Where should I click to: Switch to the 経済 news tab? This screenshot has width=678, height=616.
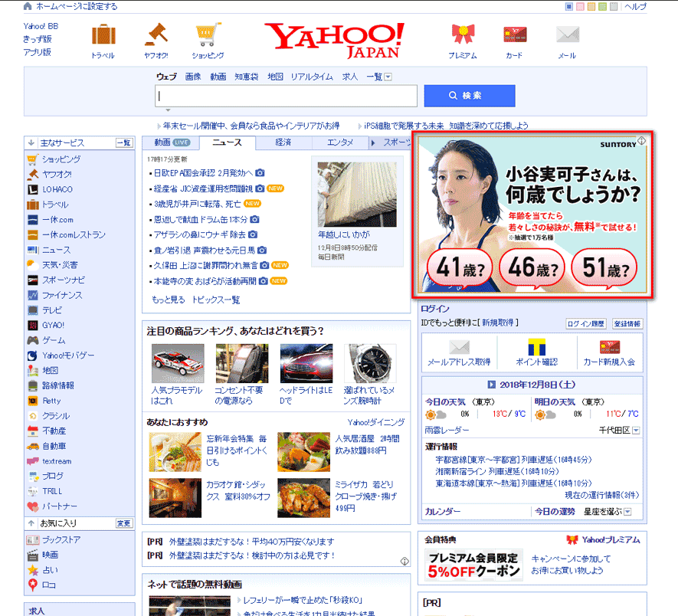point(283,143)
